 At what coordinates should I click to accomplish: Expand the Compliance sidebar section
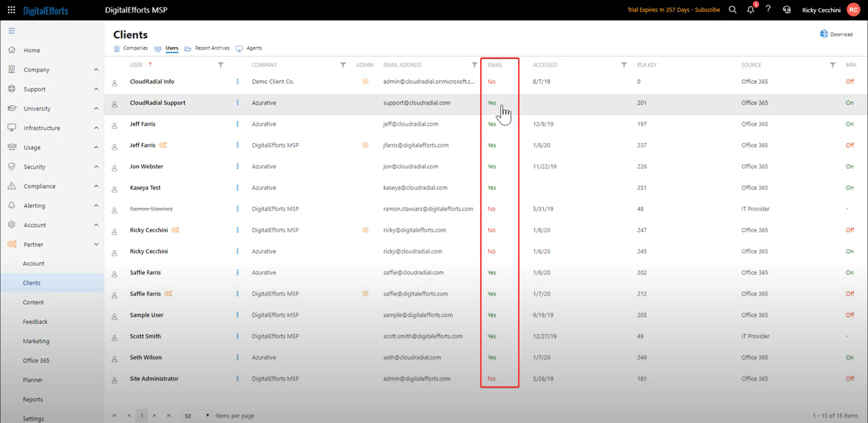96,186
